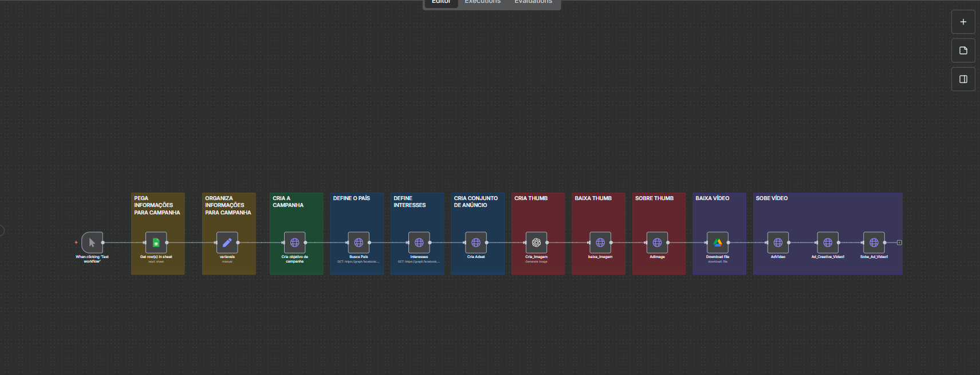
Task: Toggle the side panel button
Action: point(963,79)
